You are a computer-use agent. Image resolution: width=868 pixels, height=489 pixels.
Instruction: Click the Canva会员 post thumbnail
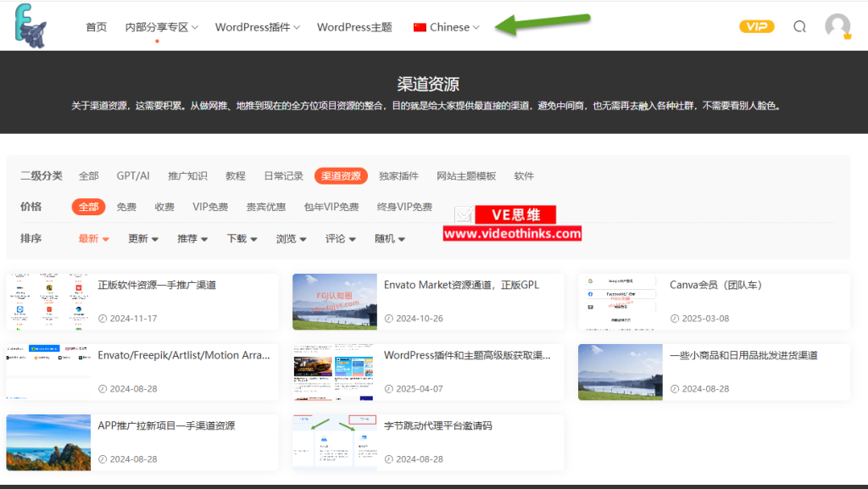(x=620, y=302)
